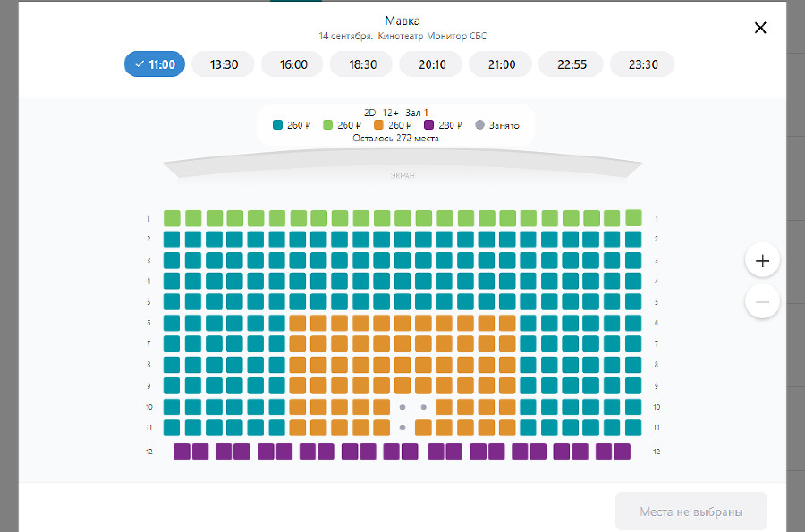
Task: Choose the 16:00 showtime
Action: click(292, 64)
